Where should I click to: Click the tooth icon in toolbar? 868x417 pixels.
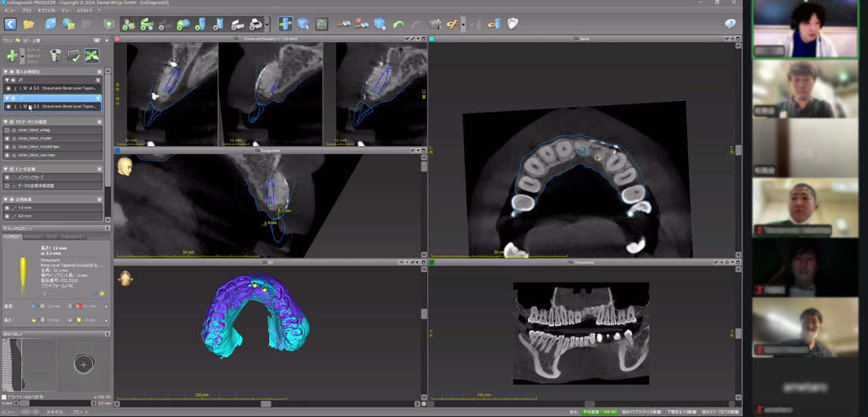512,24
